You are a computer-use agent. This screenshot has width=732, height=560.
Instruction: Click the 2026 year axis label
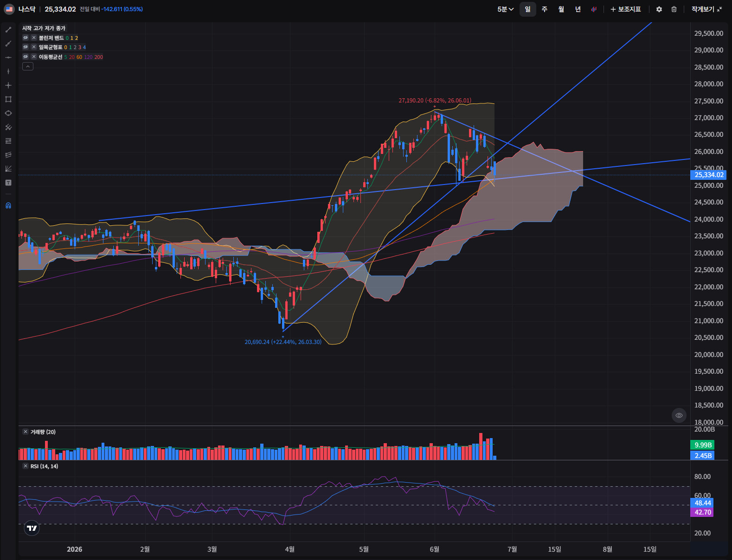(x=74, y=549)
